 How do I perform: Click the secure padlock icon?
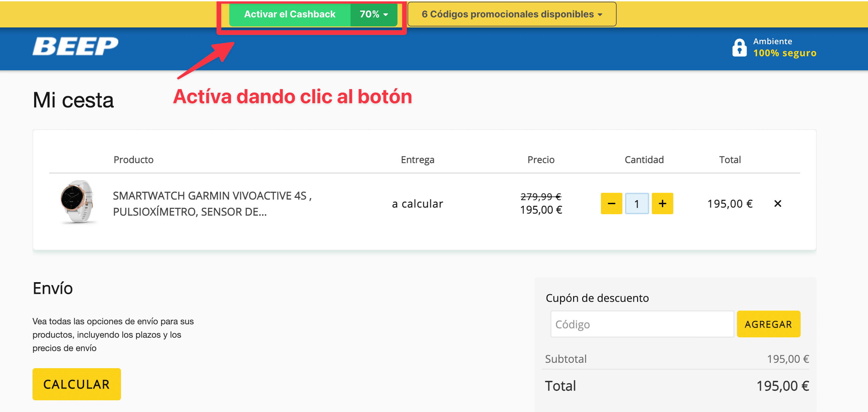click(x=739, y=48)
